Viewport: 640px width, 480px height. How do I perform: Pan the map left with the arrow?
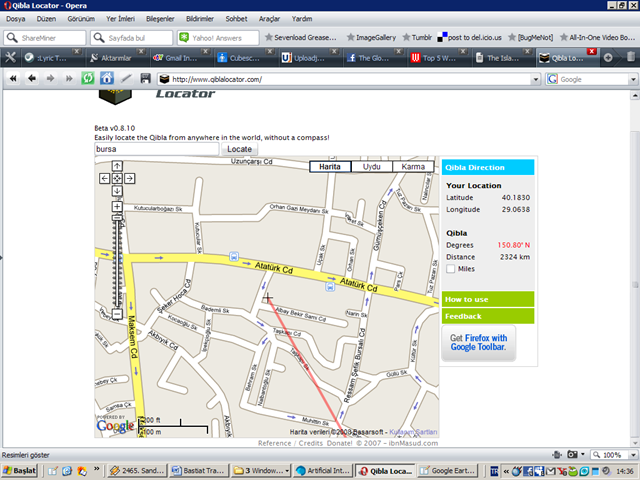(x=104, y=178)
